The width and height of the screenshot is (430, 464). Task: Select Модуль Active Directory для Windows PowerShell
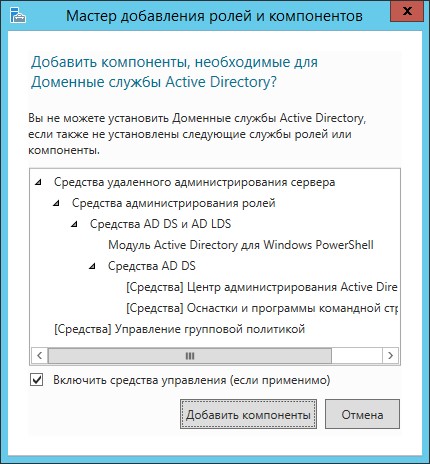pos(241,245)
